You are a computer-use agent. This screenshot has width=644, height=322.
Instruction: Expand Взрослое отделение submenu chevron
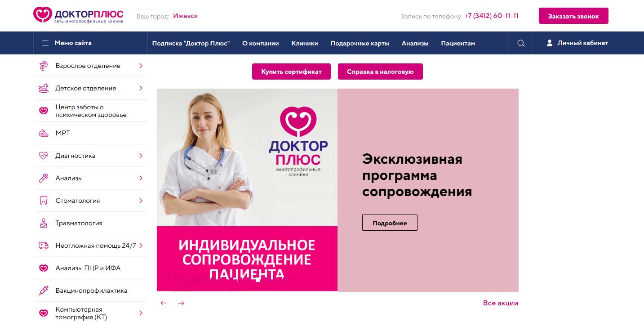tap(141, 66)
